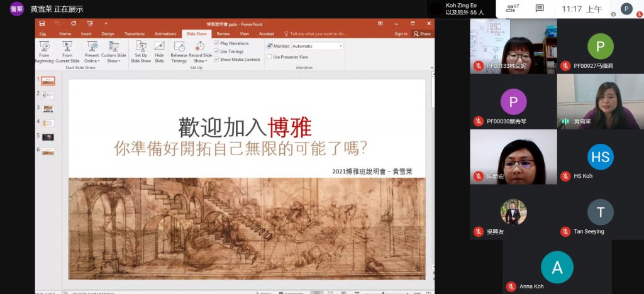Start Rehearse Timings
The width and height of the screenshot is (644, 294).
pos(179,52)
